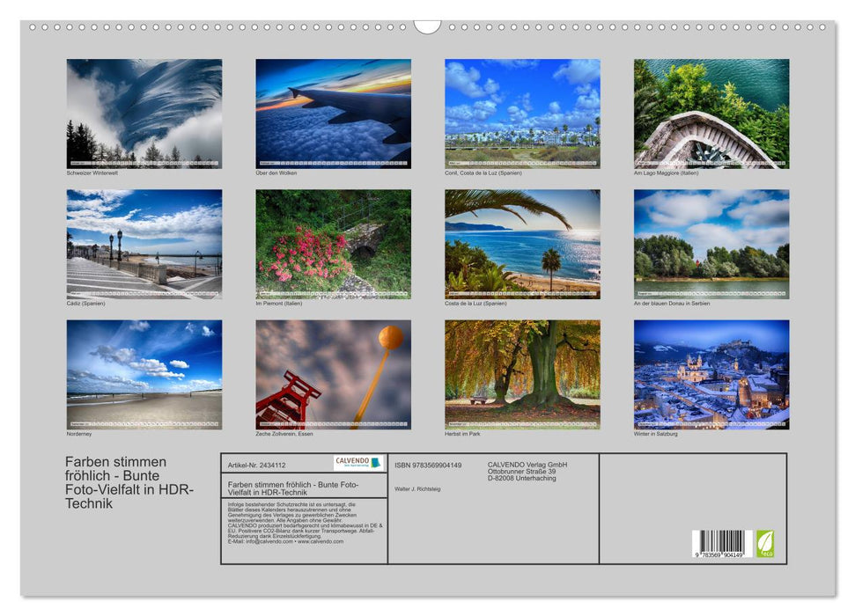The width and height of the screenshot is (855, 616).
Task: Click the caption 'An der blauen Donau in Serbien'
Action: coord(672,303)
